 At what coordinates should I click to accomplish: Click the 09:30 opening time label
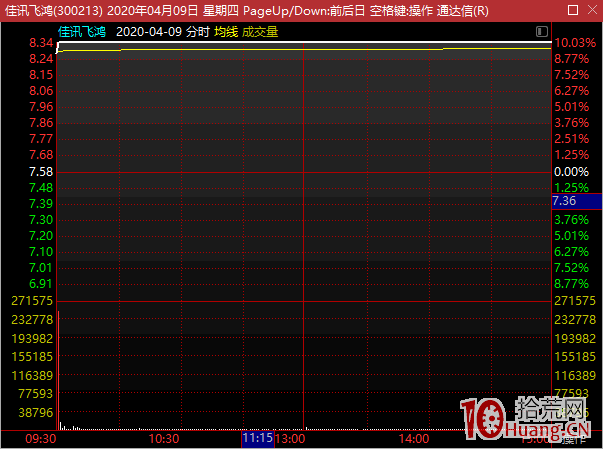pos(39,439)
